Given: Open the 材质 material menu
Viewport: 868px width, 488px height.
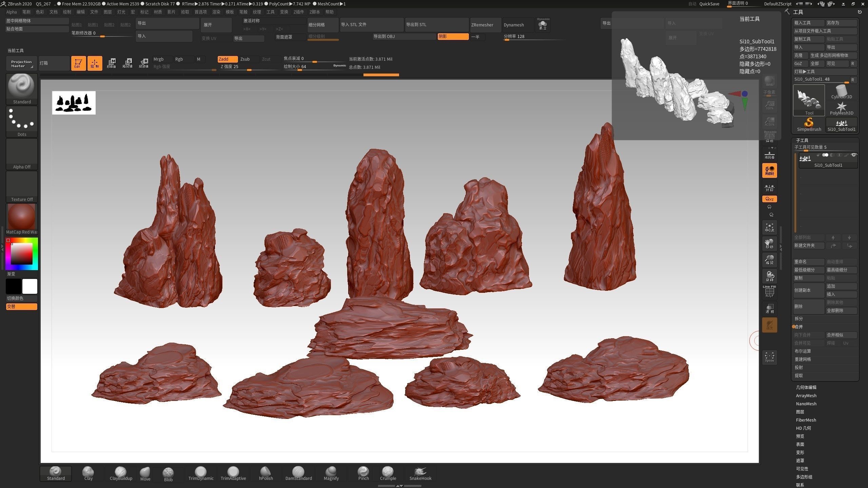Looking at the screenshot, I should coord(158,12).
